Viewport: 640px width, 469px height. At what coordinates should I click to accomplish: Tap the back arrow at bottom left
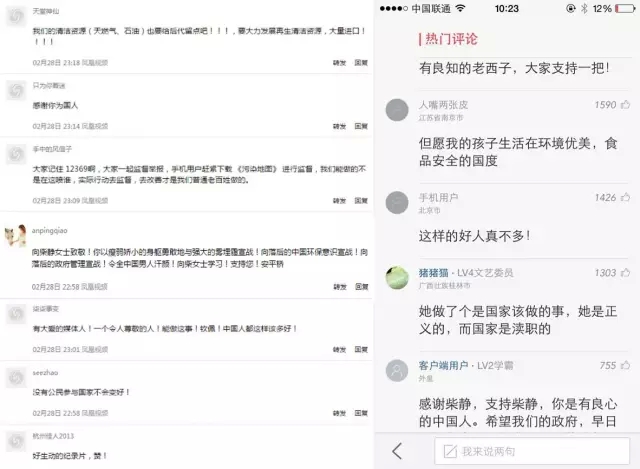[x=397, y=451]
